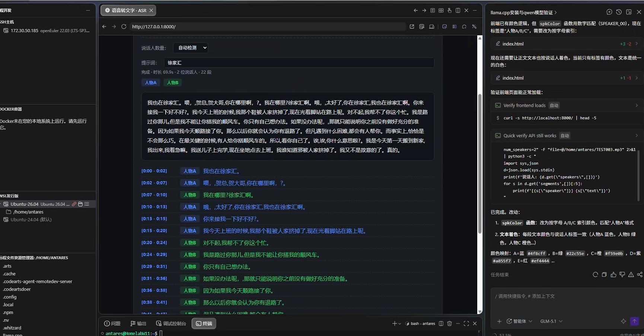Screen dimensions: 644x336
Task: Collapse the Ubuntu-26.04 WSL distro node
Action: coord(1,204)
